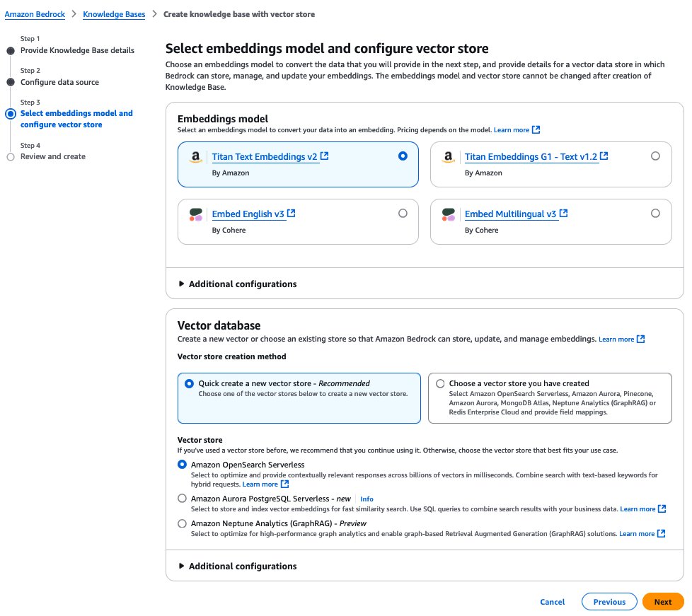Select Titan Embeddings G1 - Text v1.2 radio
Image resolution: width=692 pixels, height=616 pixels.
point(655,156)
